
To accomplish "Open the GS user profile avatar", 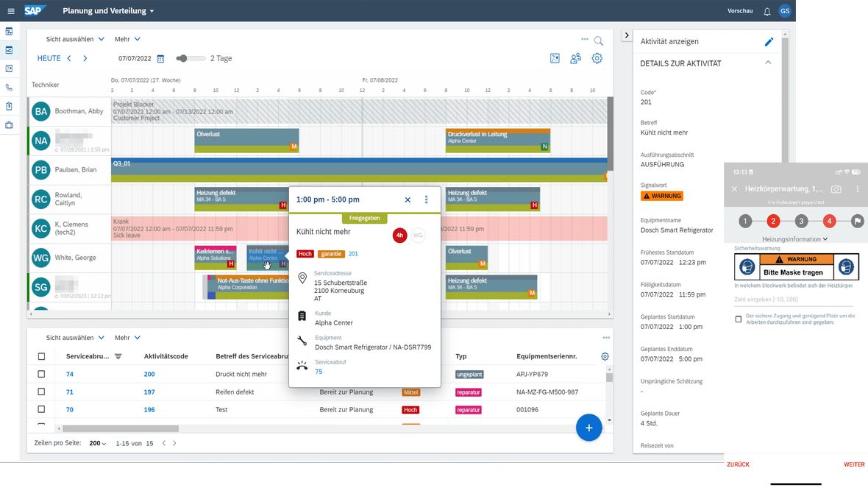I will tap(784, 11).
